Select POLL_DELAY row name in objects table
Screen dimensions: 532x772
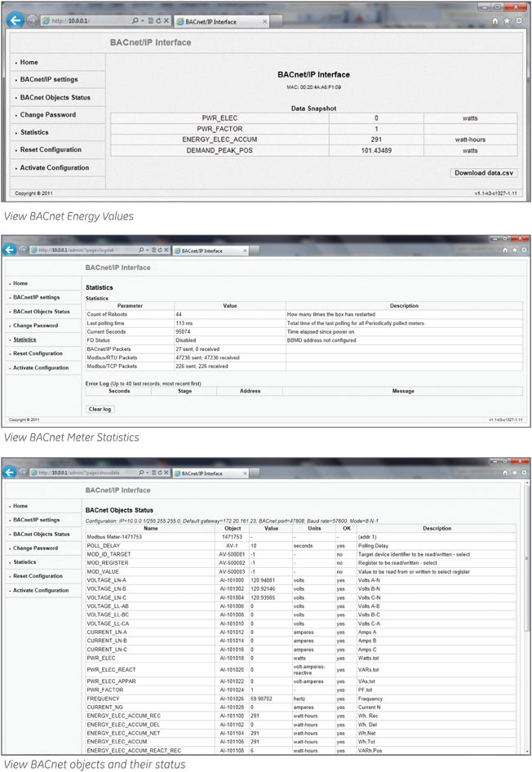coord(104,546)
